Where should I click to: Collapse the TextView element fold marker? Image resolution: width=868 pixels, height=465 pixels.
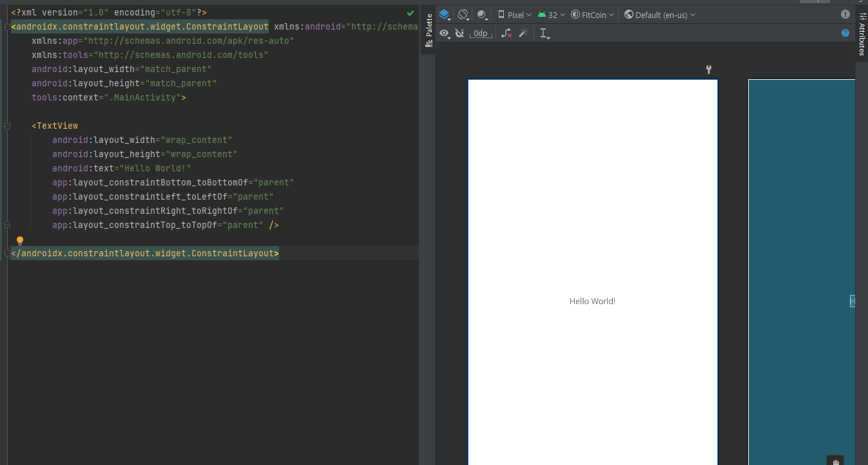(7, 126)
